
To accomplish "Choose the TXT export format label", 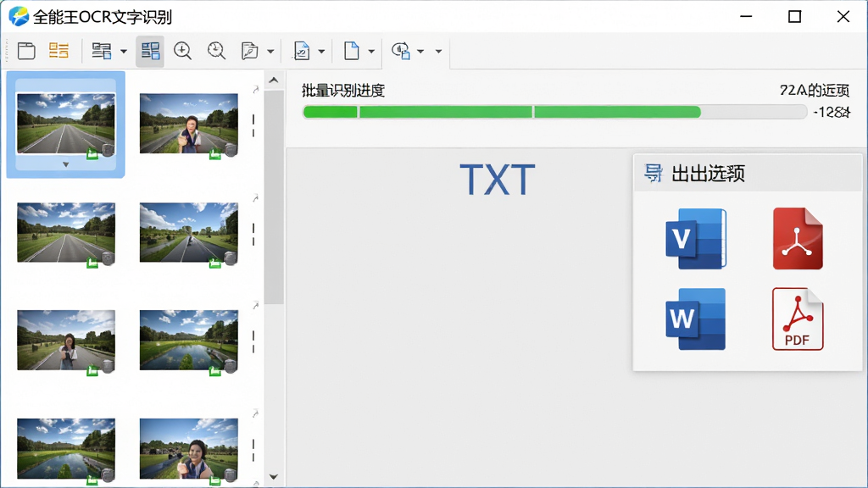I will [x=497, y=180].
